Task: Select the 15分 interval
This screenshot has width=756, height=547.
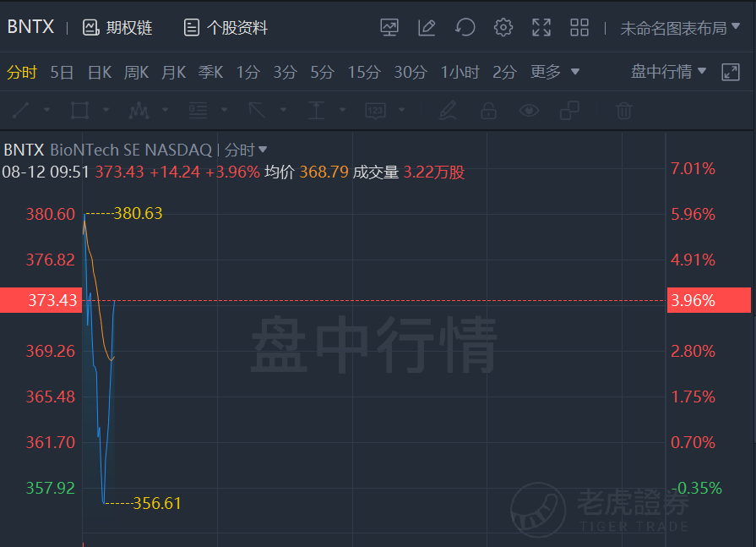Action: tap(364, 73)
